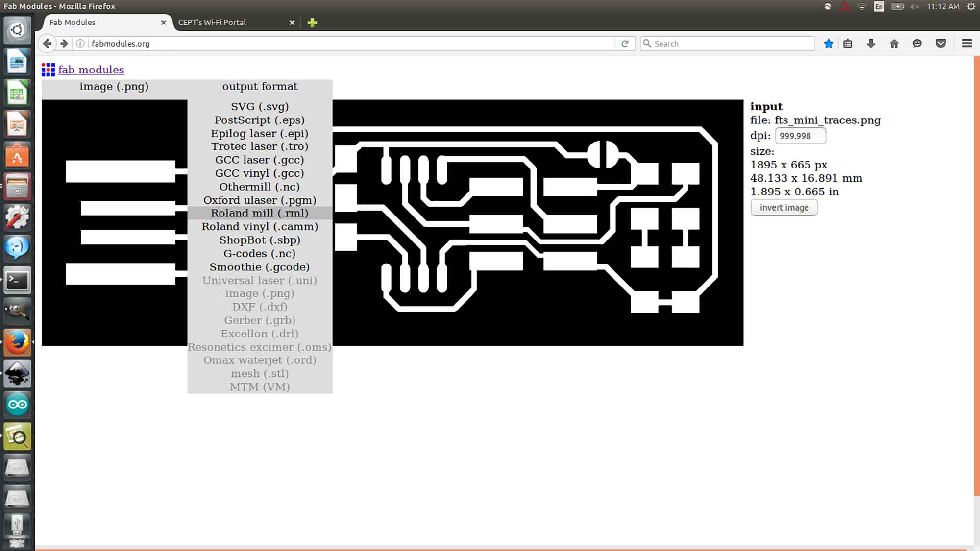Click the Firefox home button icon
Viewport: 980px width, 551px height.
[894, 43]
